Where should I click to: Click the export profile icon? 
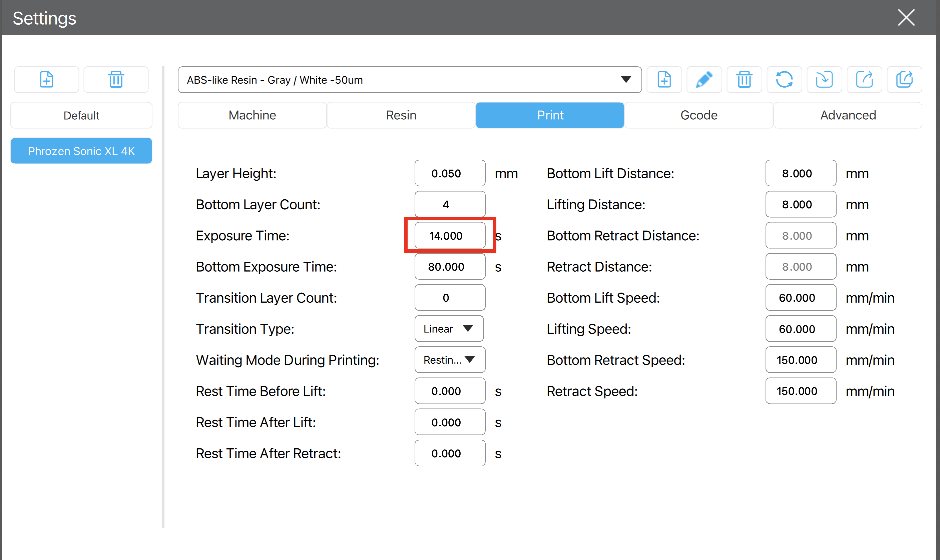pos(864,80)
